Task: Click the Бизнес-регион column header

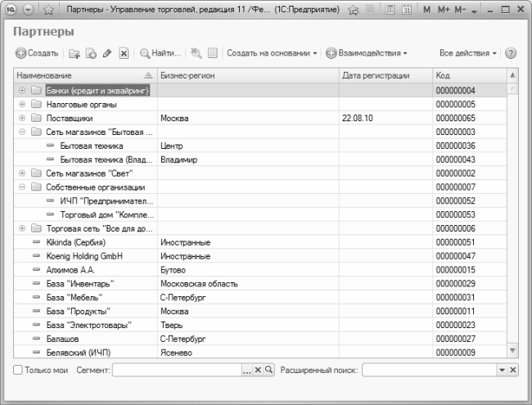Action: pos(248,75)
